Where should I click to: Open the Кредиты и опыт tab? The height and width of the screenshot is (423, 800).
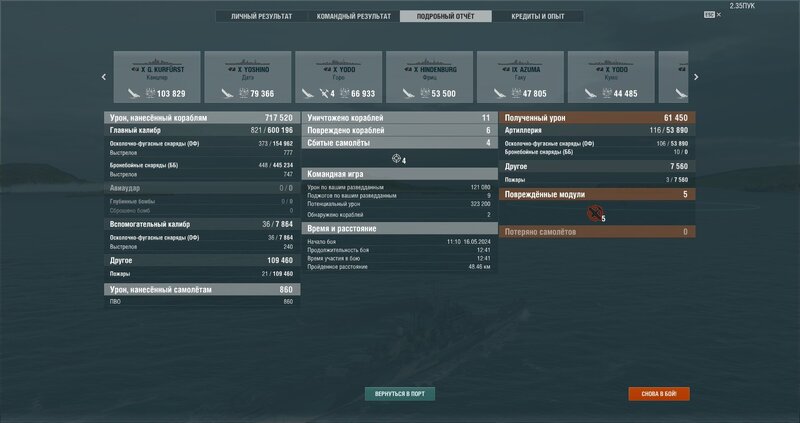(x=538, y=16)
